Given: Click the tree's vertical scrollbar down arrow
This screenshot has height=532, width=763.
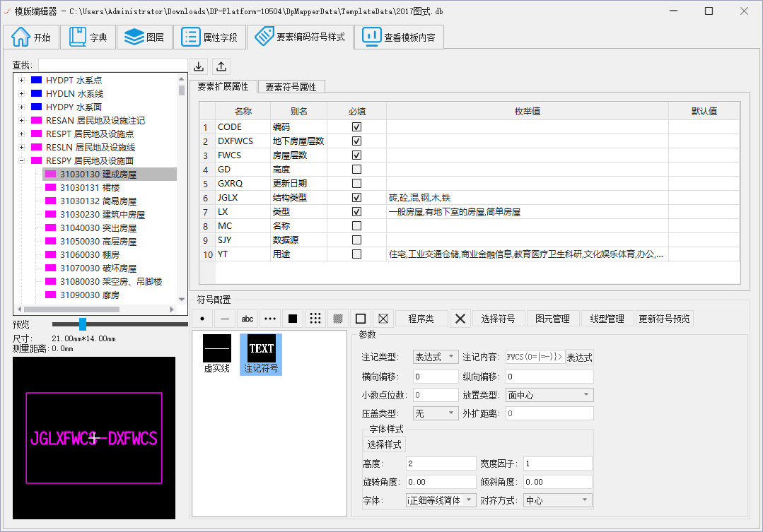Looking at the screenshot, I should pos(182,300).
